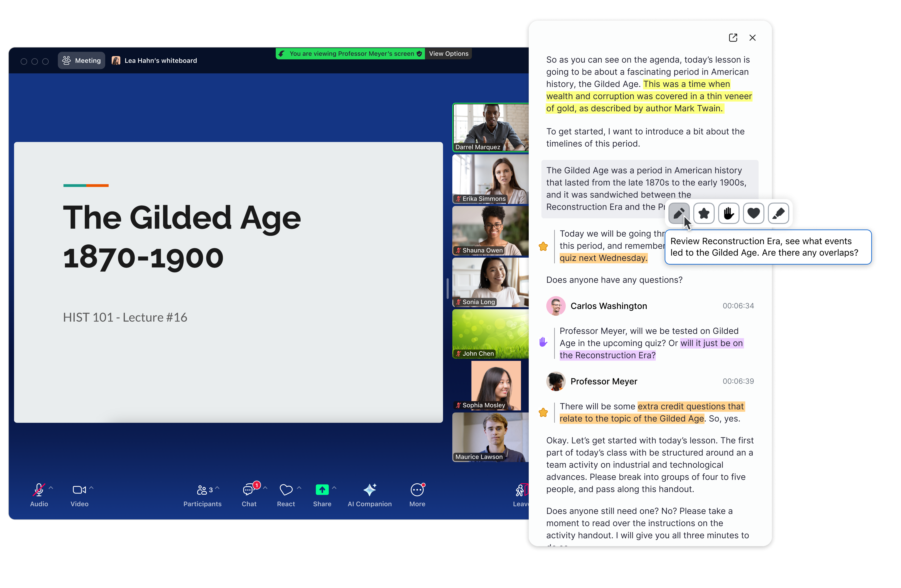Switch to Lea Hahn's whiteboard tab
This screenshot has width=901, height=588.
[x=155, y=61]
